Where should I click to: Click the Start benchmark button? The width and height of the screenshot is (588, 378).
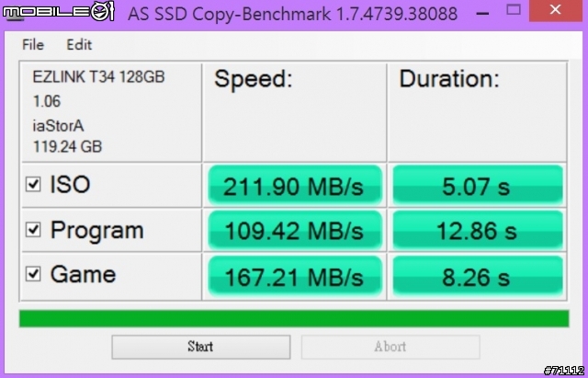pos(201,347)
